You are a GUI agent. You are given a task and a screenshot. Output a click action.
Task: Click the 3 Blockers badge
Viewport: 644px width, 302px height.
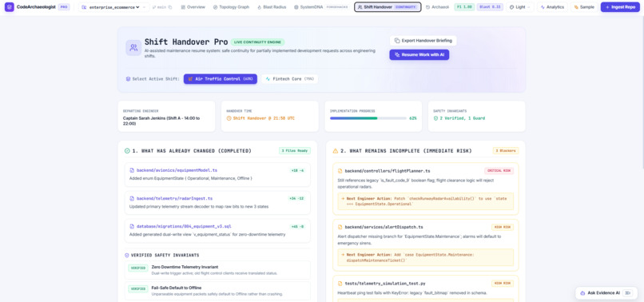pyautogui.click(x=506, y=151)
